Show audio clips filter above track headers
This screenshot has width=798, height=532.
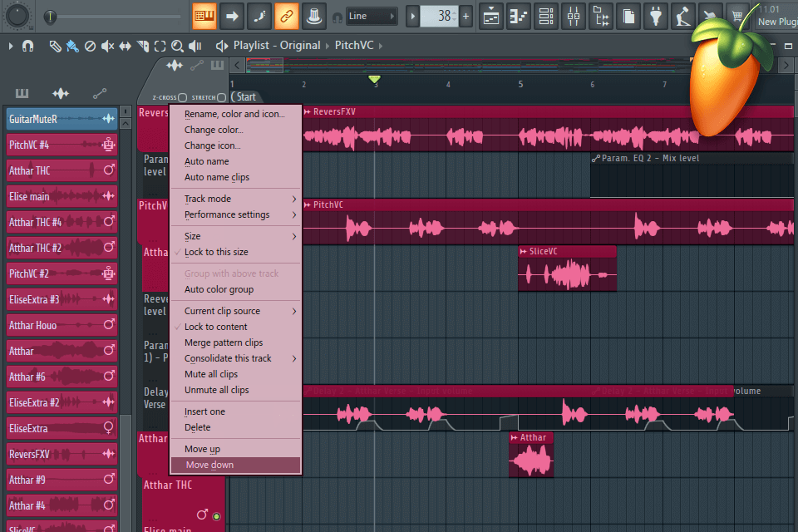click(174, 65)
